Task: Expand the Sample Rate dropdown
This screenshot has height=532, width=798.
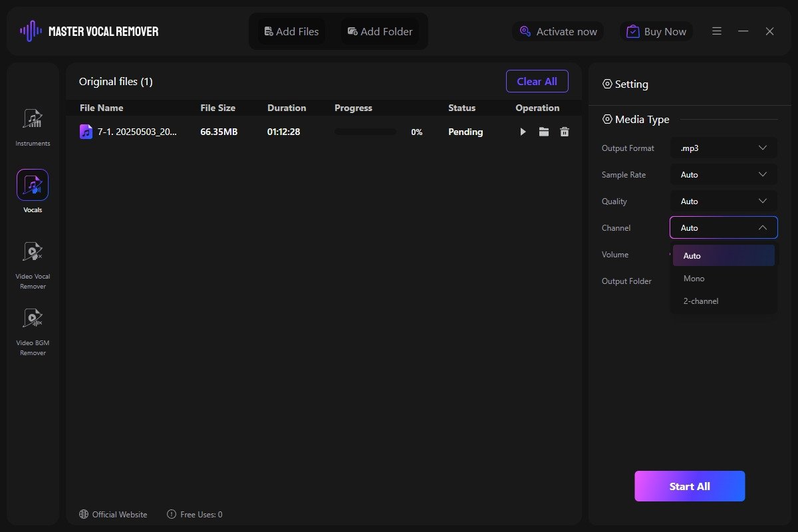Action: (x=724, y=175)
